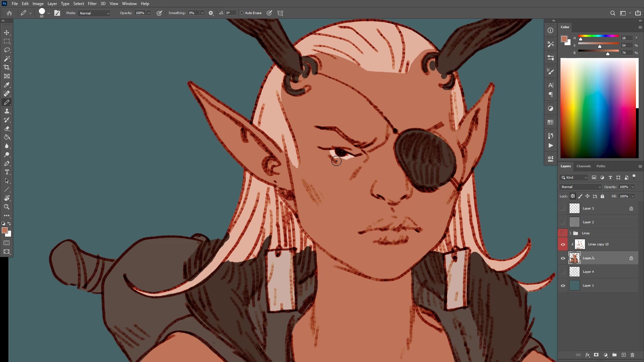Viewport: 644px width, 362px height.
Task: Enable the Auto Erase checkbox
Action: pos(242,13)
